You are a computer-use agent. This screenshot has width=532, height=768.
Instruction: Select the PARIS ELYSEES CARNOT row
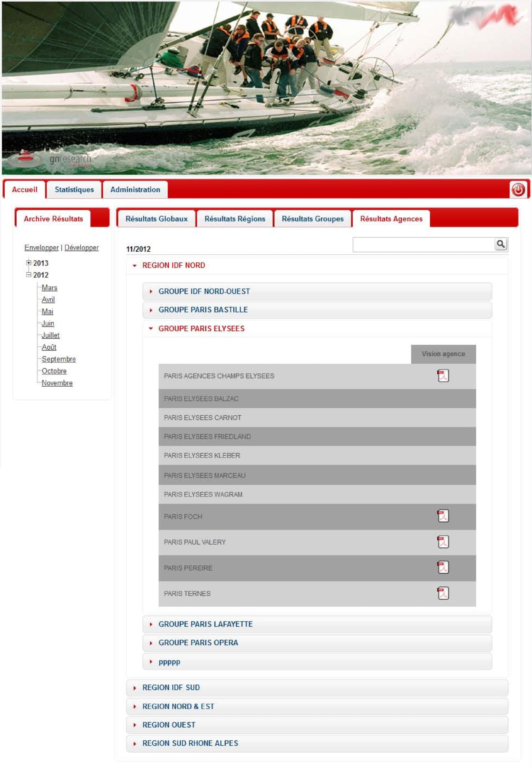317,418
